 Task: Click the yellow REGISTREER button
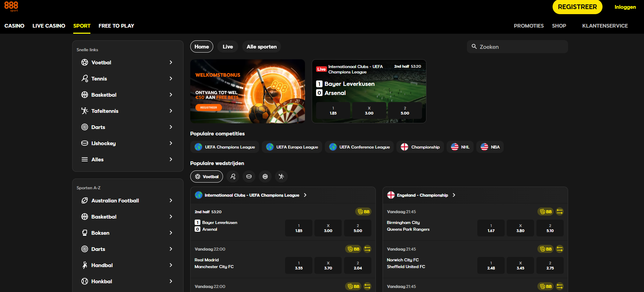tap(577, 7)
